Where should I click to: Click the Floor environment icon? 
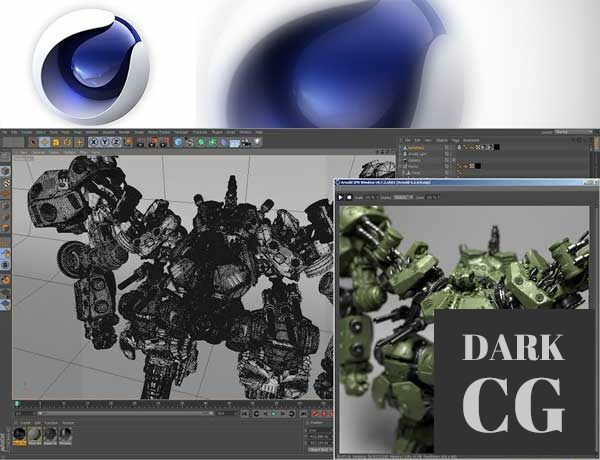click(235, 143)
